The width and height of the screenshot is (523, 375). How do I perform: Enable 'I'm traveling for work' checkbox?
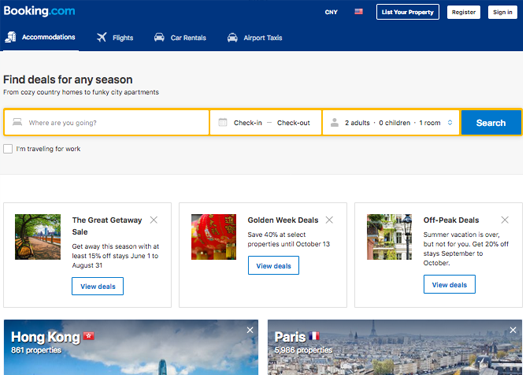pyautogui.click(x=8, y=149)
